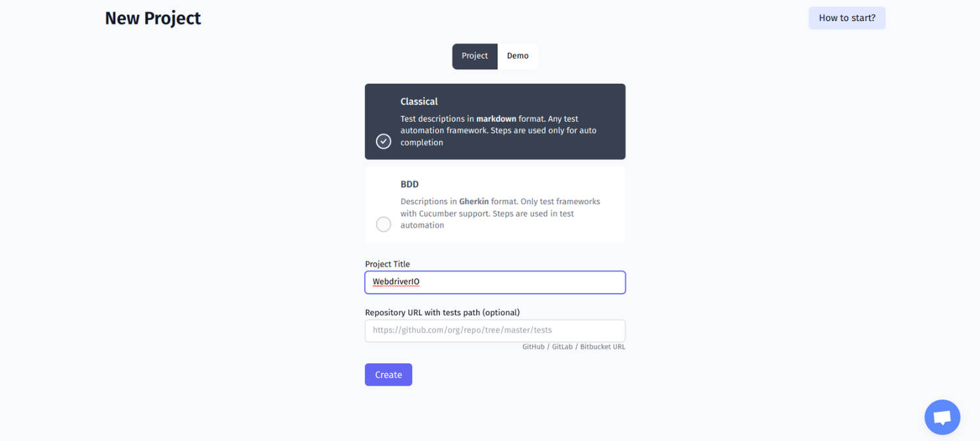
Task: Click the GitHub / GitLab / Bitbucket URL hint
Action: click(573, 346)
